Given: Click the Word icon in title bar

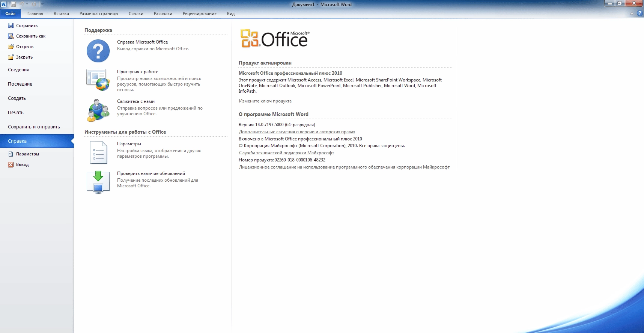Looking at the screenshot, I should [x=4, y=4].
